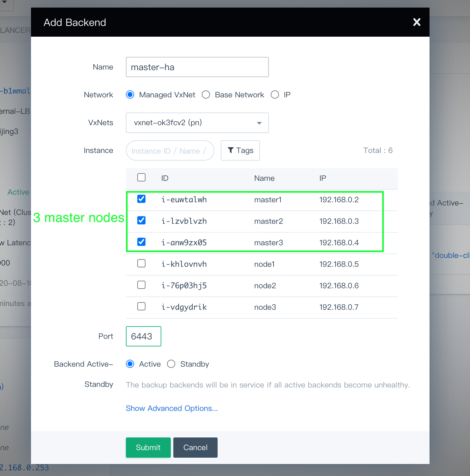Select the Managed VxNet radio option
The width and height of the screenshot is (470, 476).
click(x=130, y=95)
